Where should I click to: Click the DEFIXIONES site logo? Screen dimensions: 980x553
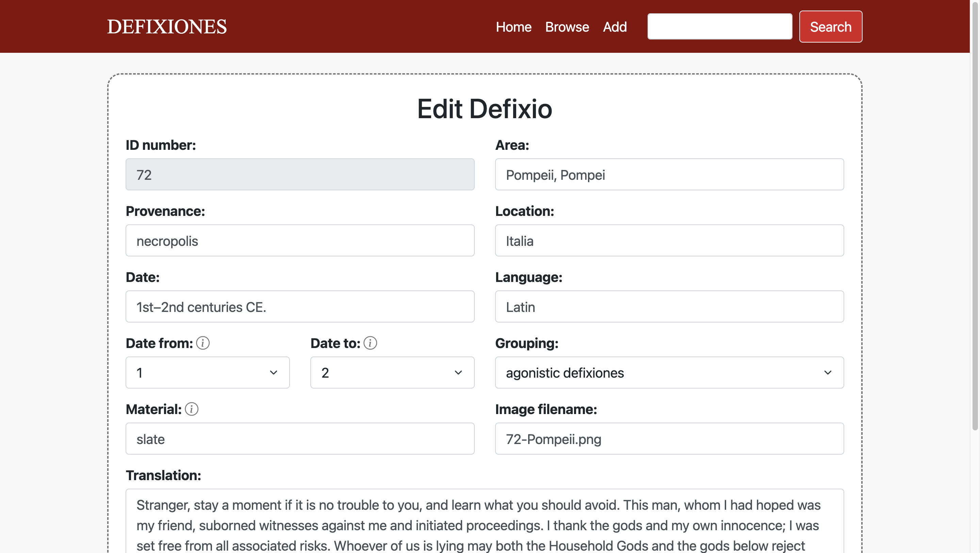pos(167,27)
